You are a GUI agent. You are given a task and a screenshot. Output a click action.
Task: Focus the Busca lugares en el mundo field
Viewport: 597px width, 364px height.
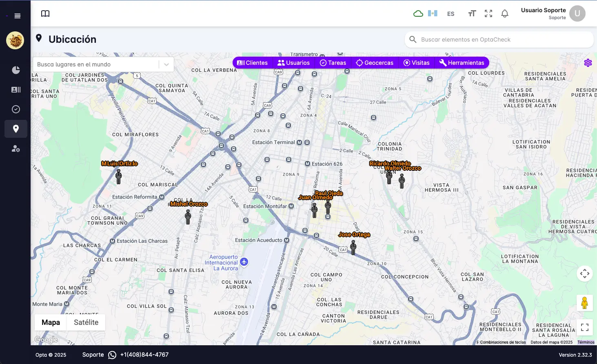click(96, 64)
